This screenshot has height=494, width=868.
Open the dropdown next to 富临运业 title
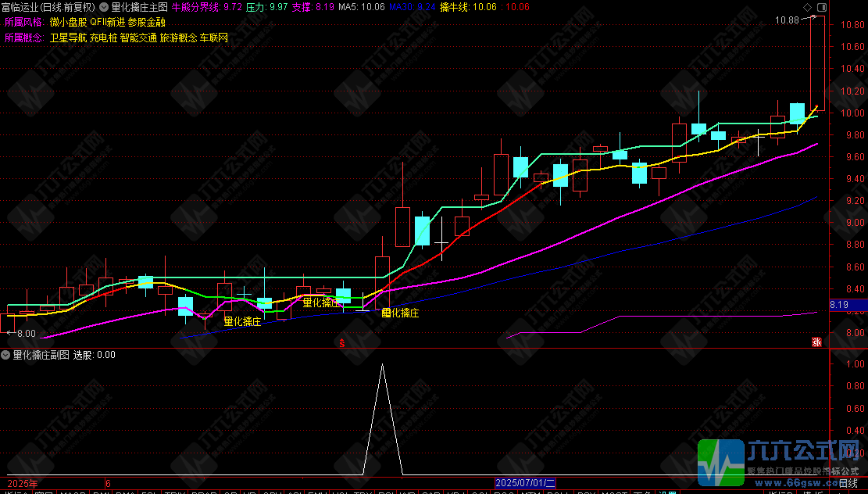(x=103, y=7)
